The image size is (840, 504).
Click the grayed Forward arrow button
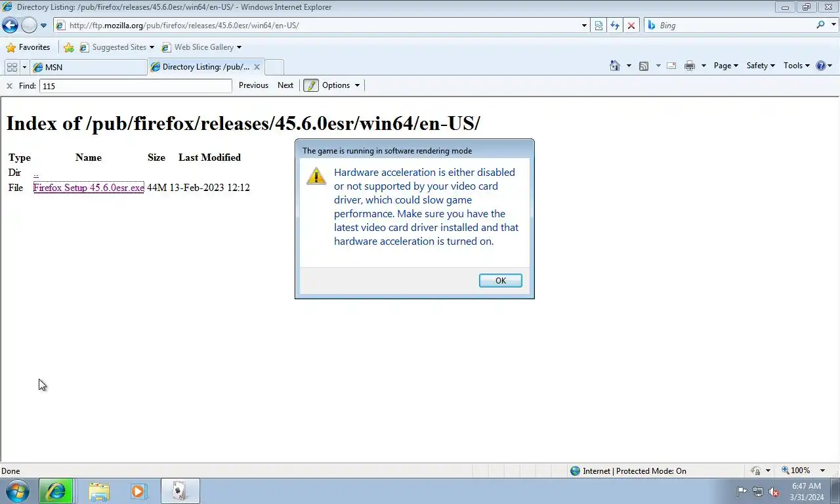[x=29, y=26]
